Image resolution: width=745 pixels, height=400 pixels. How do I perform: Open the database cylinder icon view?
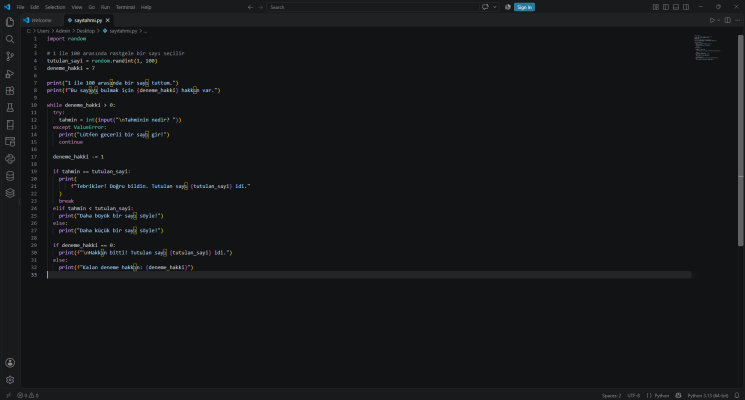click(10, 176)
